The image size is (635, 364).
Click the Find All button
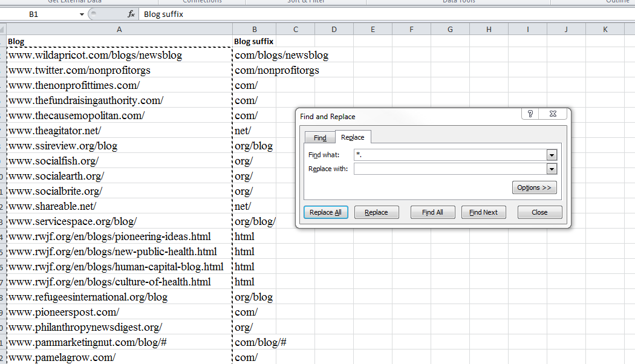tap(432, 212)
